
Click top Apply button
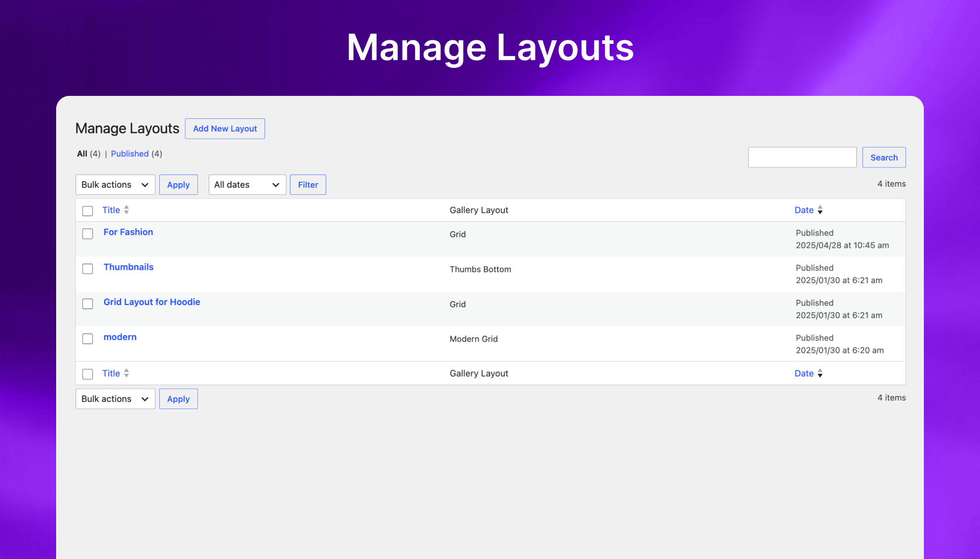coord(178,185)
